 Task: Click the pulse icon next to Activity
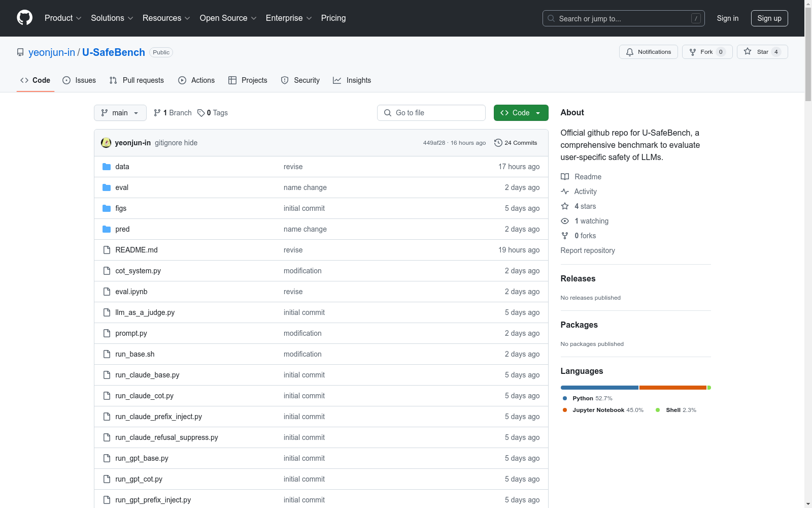[565, 192]
